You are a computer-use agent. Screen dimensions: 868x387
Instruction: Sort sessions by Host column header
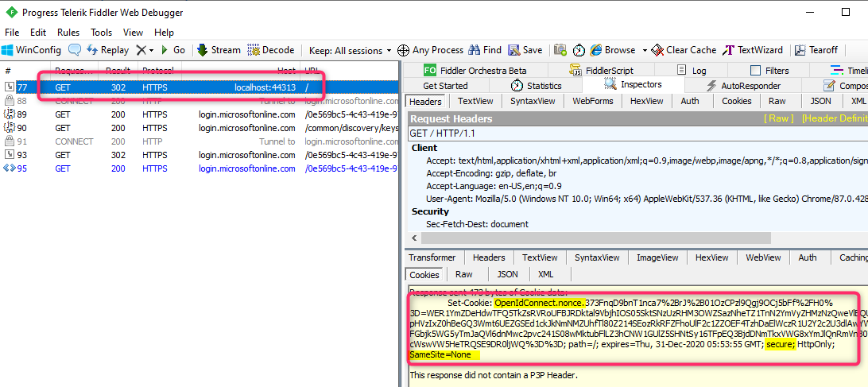(241, 70)
